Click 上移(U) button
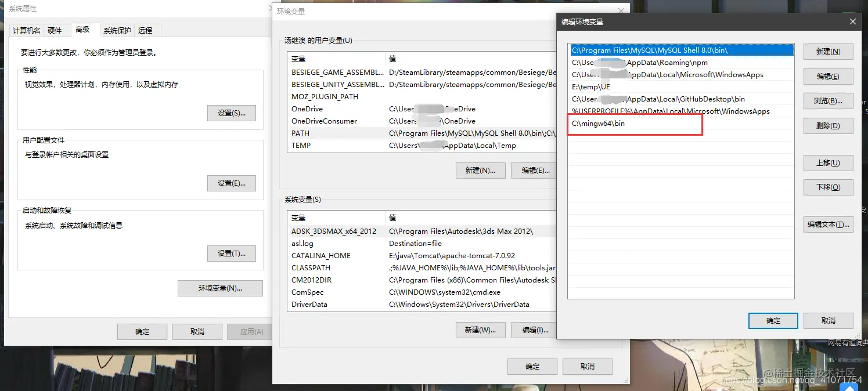The width and height of the screenshot is (868, 391). click(828, 163)
